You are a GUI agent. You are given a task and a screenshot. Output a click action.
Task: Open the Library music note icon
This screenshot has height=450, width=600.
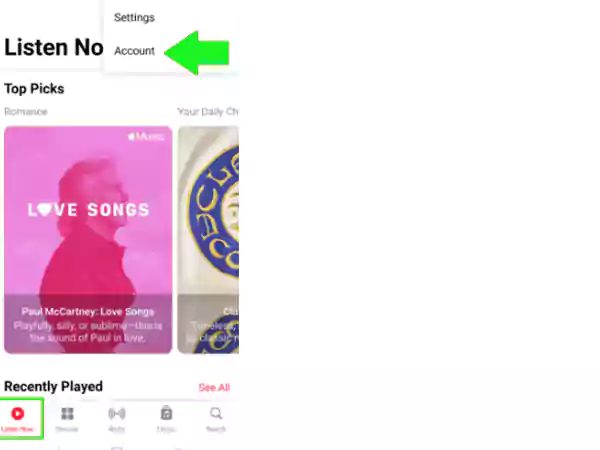[x=166, y=413]
